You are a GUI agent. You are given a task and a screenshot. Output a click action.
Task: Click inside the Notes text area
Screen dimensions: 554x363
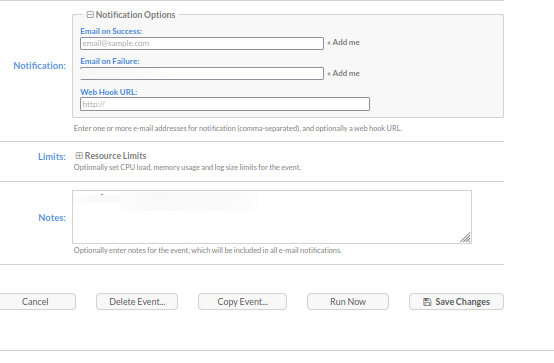[272, 217]
